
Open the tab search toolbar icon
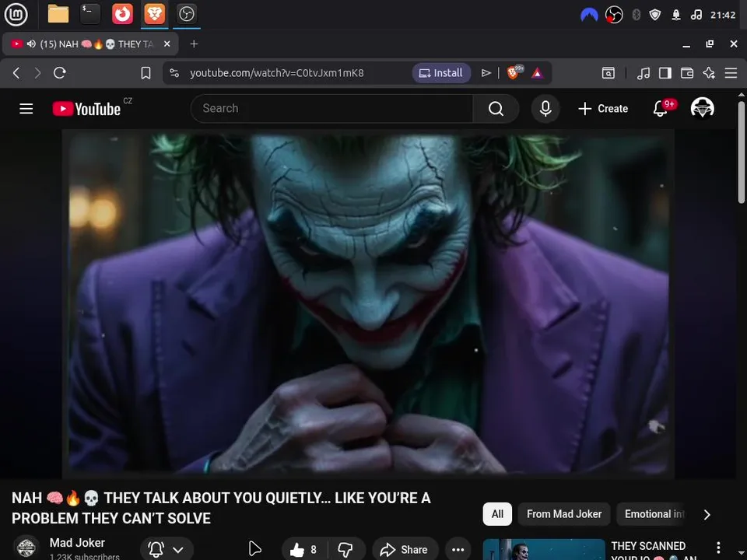(608, 73)
